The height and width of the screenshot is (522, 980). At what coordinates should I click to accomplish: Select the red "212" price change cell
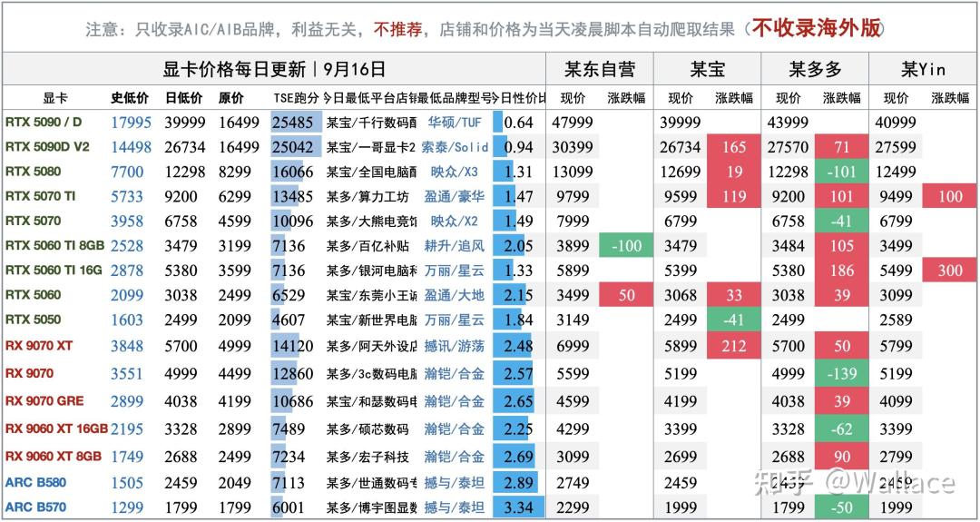click(734, 345)
